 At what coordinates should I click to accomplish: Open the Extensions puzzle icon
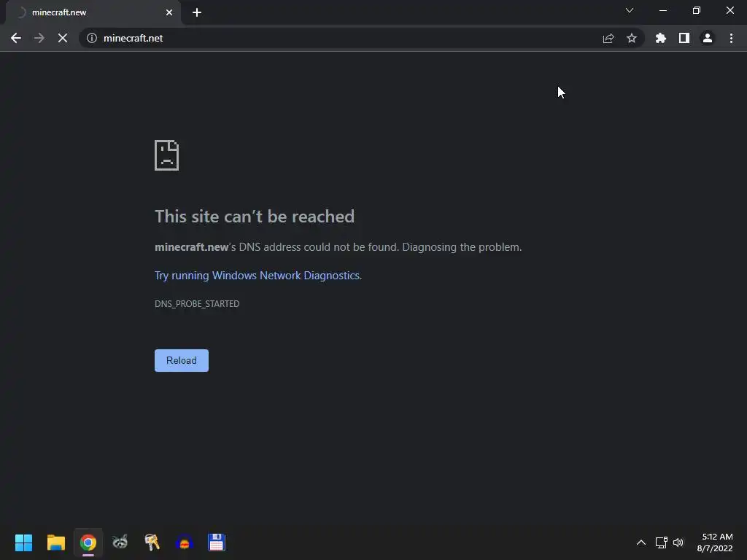click(x=661, y=38)
